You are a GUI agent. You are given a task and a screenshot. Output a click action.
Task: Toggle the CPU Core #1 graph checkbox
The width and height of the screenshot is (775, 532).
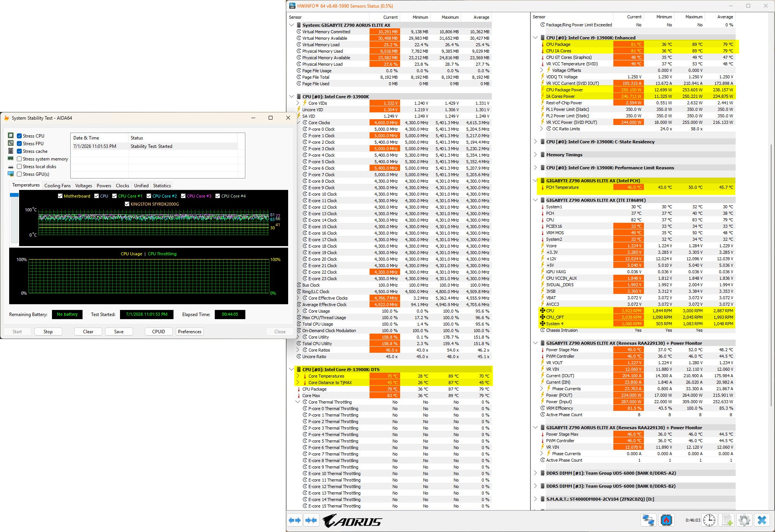point(114,196)
